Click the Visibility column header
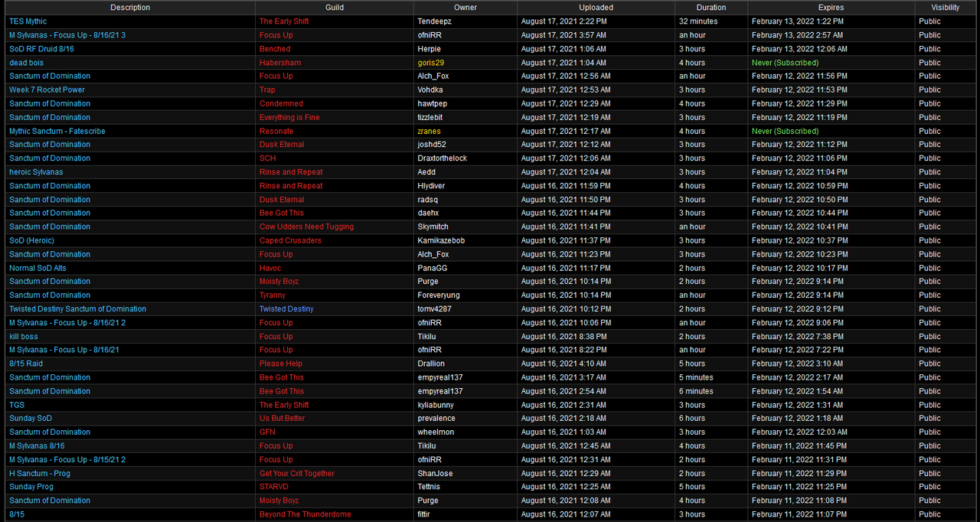 [946, 8]
